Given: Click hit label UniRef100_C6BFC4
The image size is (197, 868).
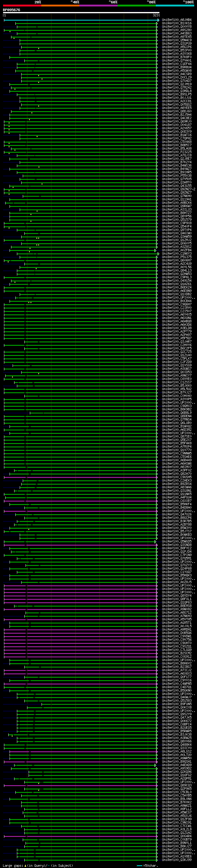Looking at the screenshot, I should coord(177,724).
